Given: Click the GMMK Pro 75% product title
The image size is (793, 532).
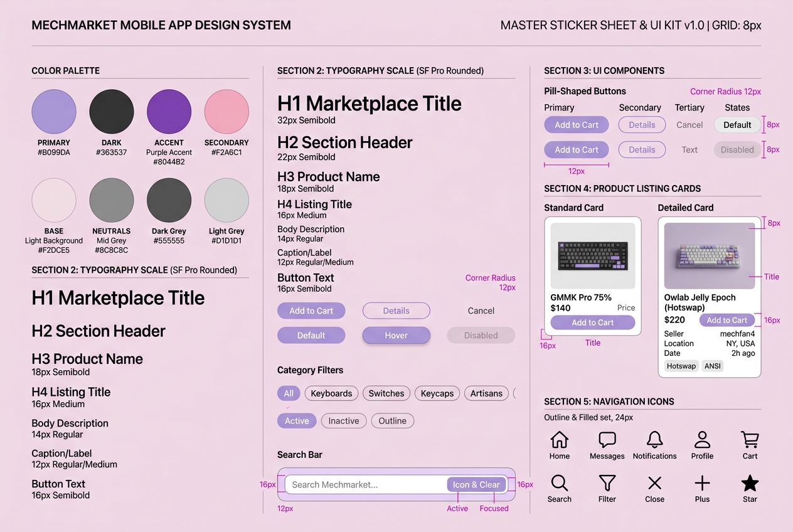Looking at the screenshot, I should [581, 297].
